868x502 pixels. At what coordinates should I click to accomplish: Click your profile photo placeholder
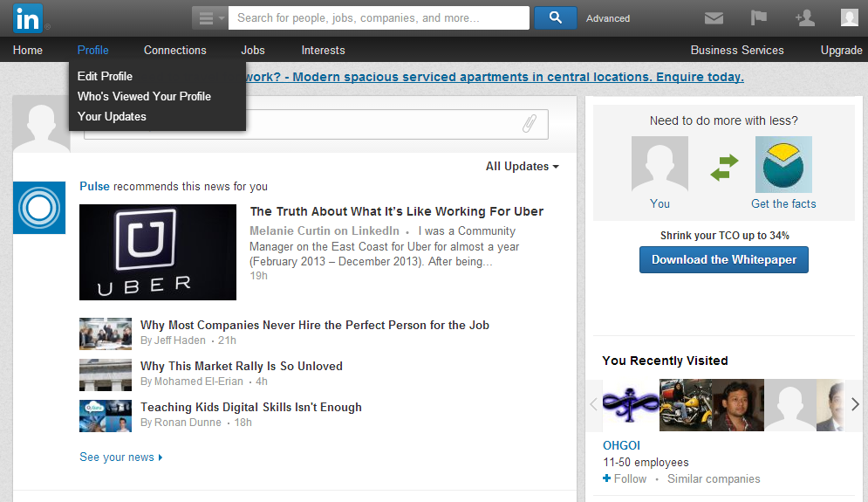click(x=42, y=124)
